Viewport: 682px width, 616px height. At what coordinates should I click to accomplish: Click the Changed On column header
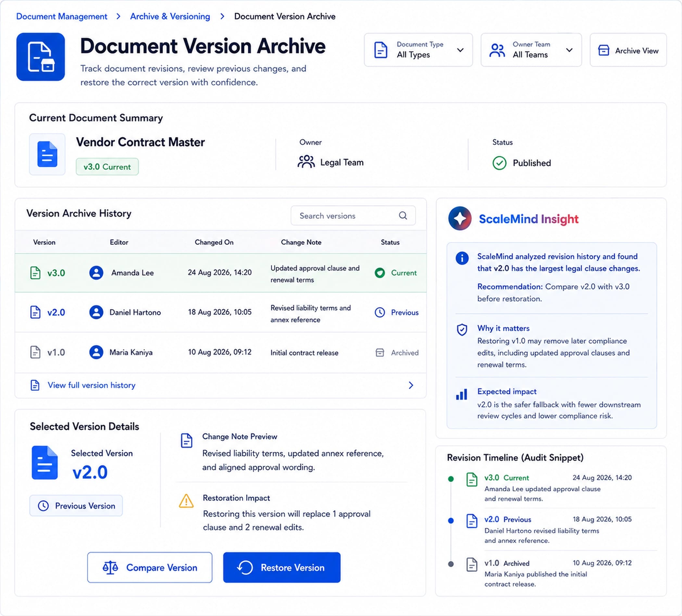click(214, 242)
